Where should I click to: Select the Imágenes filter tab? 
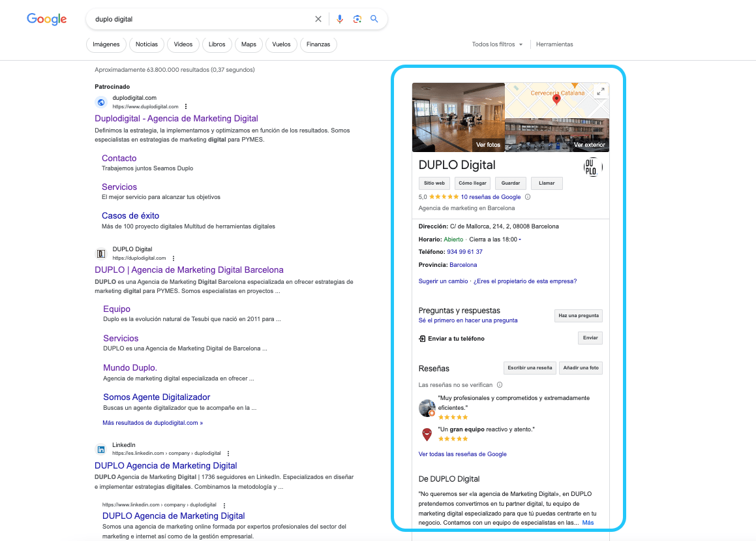(106, 44)
